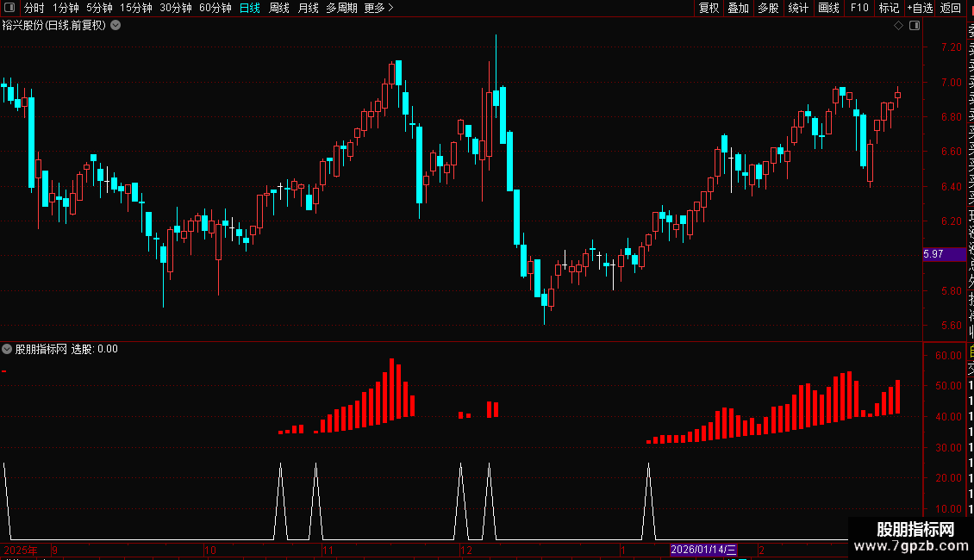Open the 复权 adjustment menu
The height and width of the screenshot is (560, 974).
709,8
